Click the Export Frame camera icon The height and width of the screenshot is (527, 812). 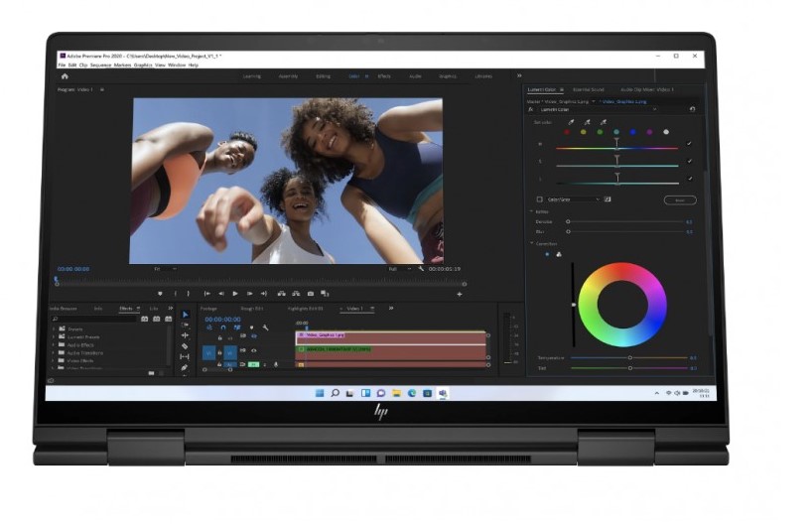311,294
